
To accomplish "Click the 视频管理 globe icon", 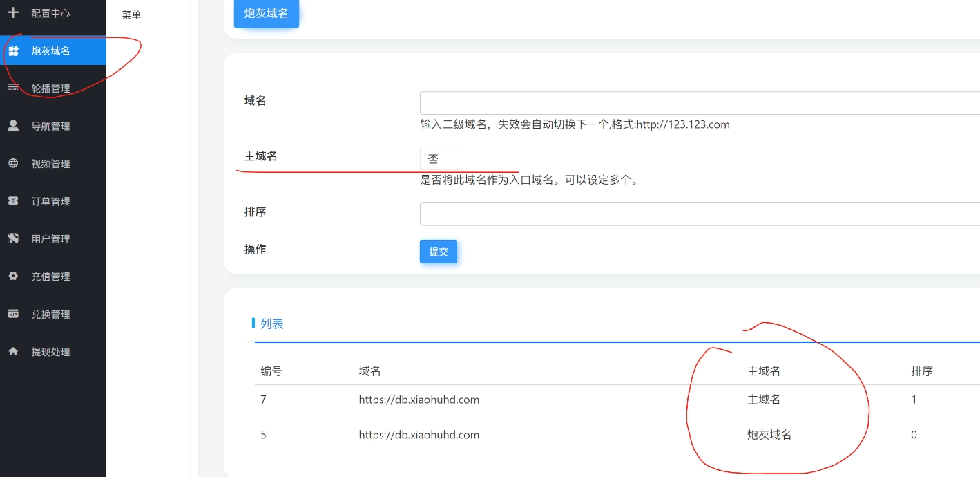I will (13, 164).
